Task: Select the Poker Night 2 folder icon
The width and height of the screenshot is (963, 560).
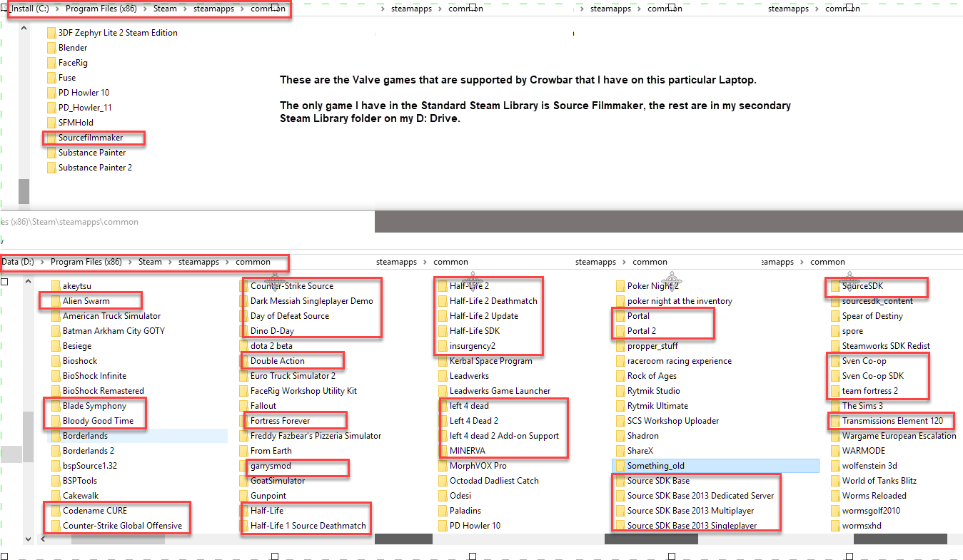Action: coord(620,286)
